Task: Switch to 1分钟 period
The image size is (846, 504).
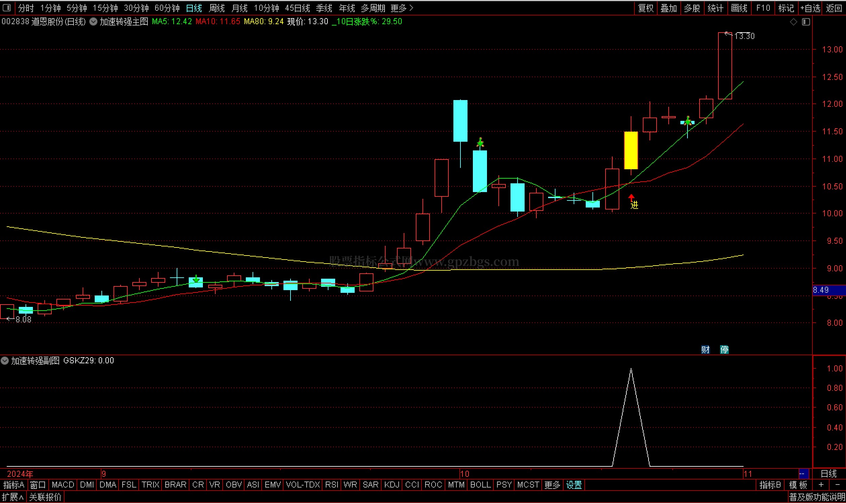Action: point(50,8)
